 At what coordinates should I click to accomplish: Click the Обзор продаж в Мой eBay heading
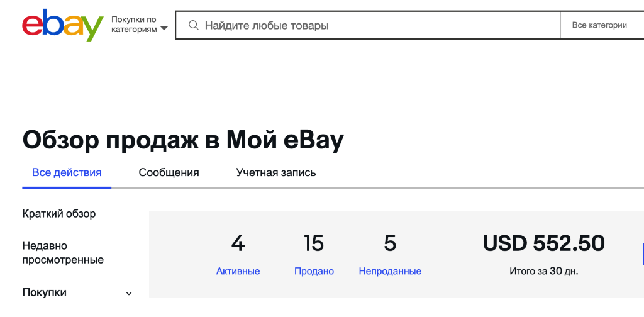click(x=183, y=140)
